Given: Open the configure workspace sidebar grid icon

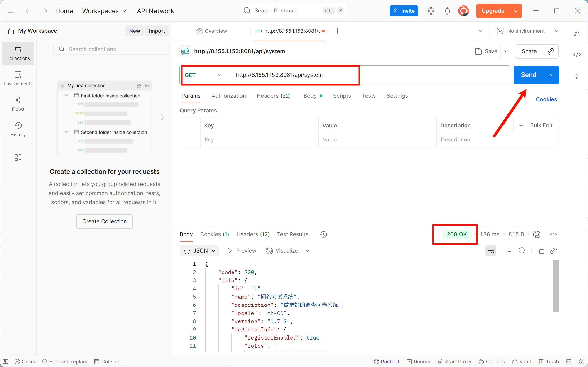Looking at the screenshot, I should (x=18, y=158).
